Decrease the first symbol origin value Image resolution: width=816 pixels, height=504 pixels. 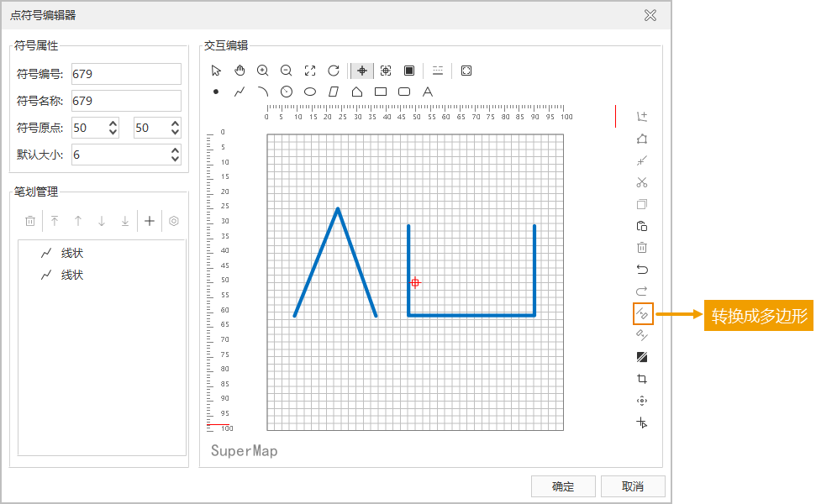tap(113, 132)
